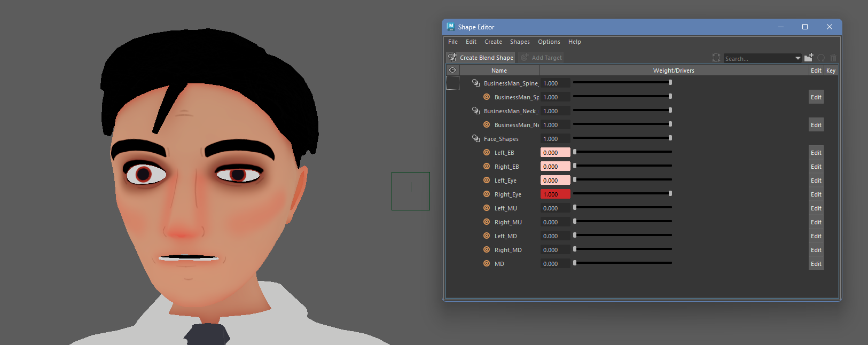Click the orange target icon beside Left_EB
The height and width of the screenshot is (345, 868).
coord(487,152)
